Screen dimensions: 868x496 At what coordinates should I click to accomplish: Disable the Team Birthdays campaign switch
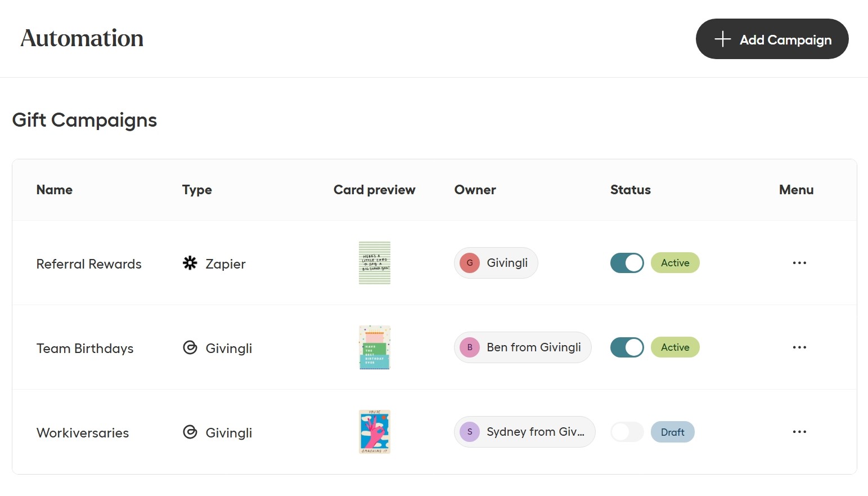(x=627, y=347)
